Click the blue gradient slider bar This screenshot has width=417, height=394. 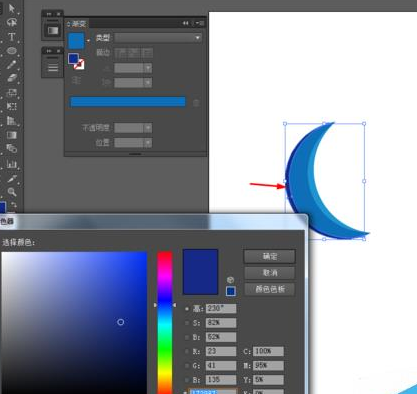[x=128, y=102]
